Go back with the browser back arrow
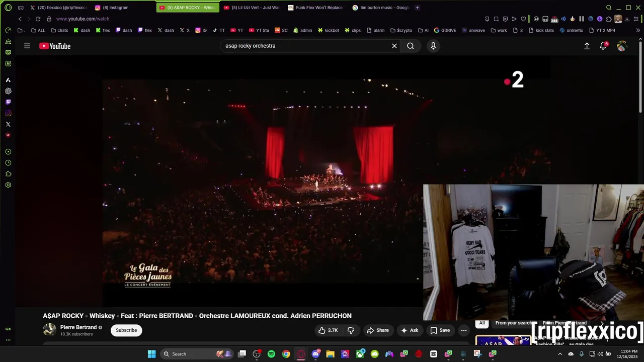Screen dimensions: 644x362 [x=20, y=19]
